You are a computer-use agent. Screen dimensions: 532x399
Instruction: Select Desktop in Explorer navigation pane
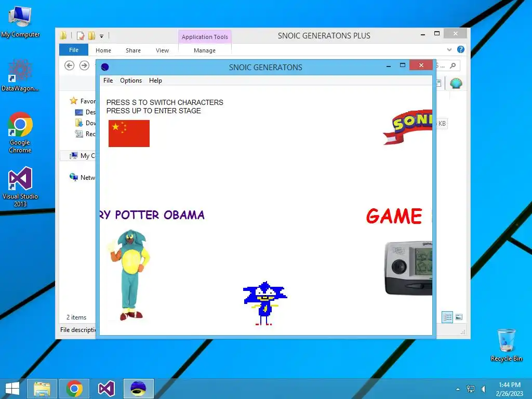click(x=85, y=112)
